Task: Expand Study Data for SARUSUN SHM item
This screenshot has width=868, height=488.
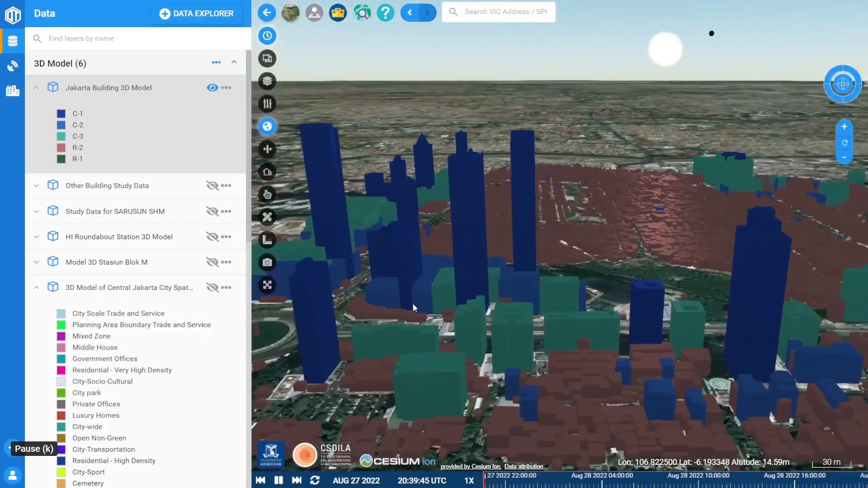Action: click(x=36, y=211)
